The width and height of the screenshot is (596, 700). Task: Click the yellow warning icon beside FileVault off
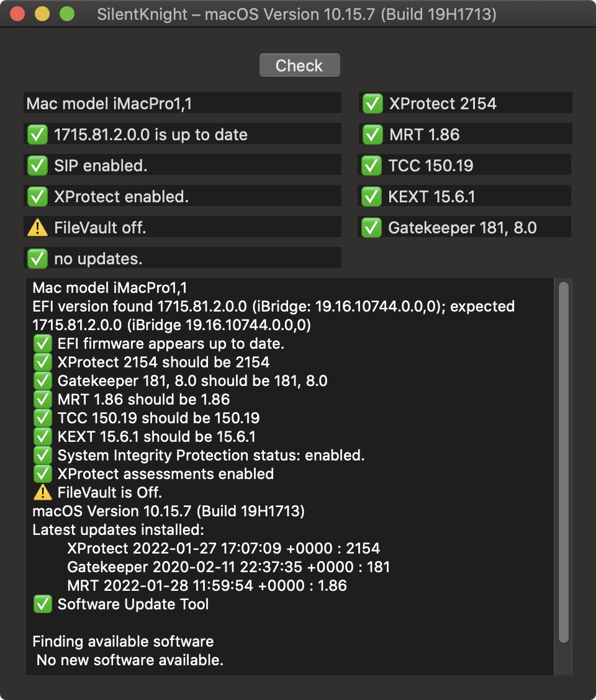pyautogui.click(x=38, y=228)
